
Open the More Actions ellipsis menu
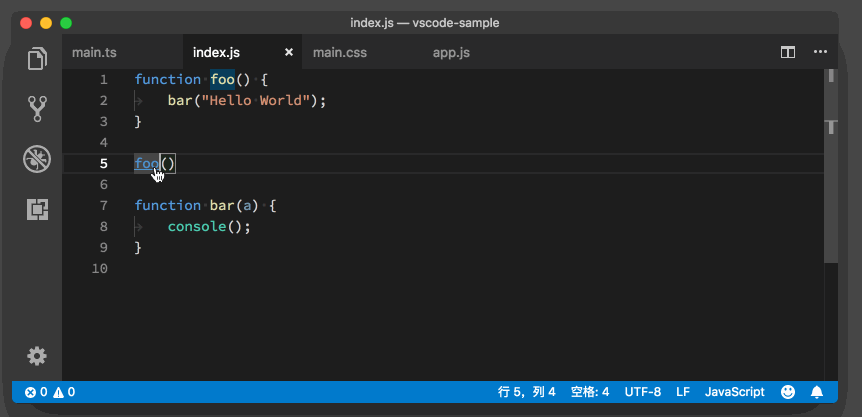(820, 52)
